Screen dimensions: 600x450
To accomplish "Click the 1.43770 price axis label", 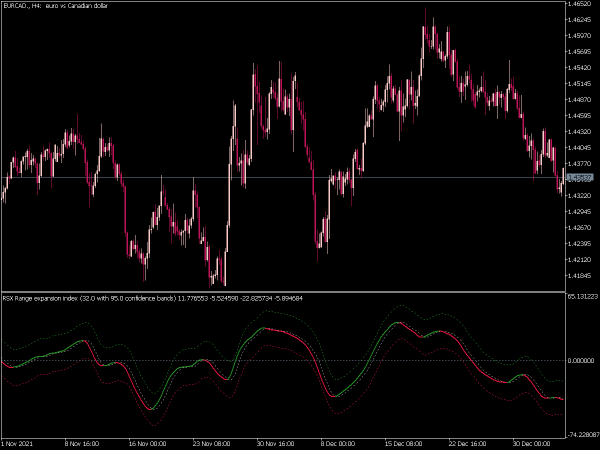I will (580, 163).
